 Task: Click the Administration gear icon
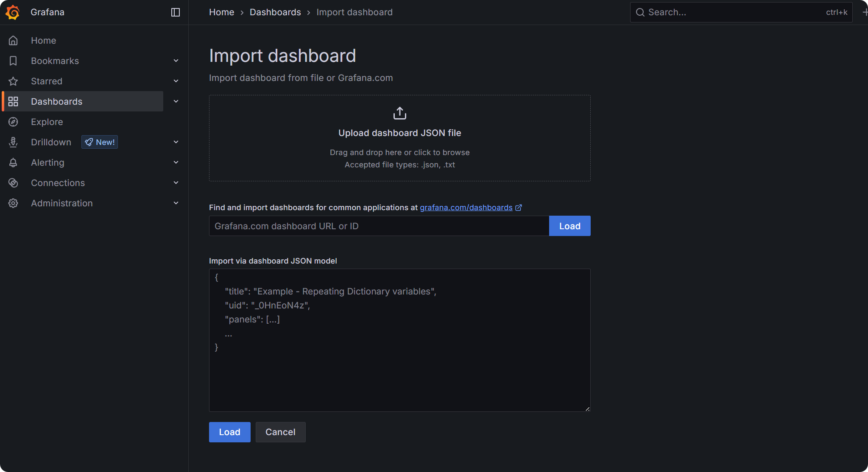pyautogui.click(x=13, y=203)
